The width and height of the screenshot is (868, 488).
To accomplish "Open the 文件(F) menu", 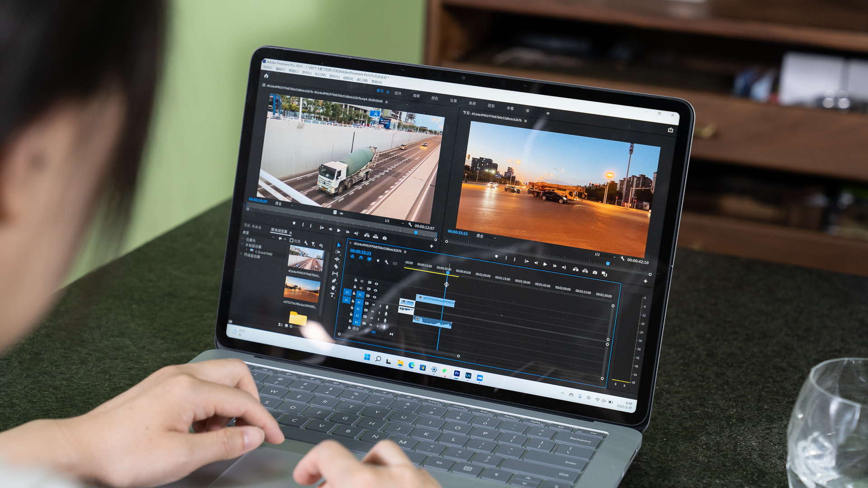I will pos(268,68).
